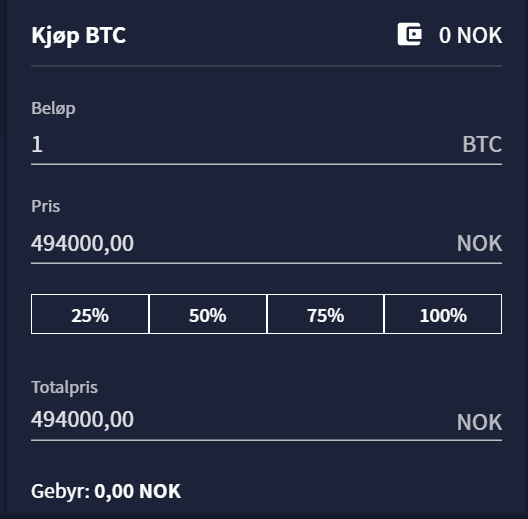
Task: Select the 0 NOK balance text
Action: [x=470, y=35]
